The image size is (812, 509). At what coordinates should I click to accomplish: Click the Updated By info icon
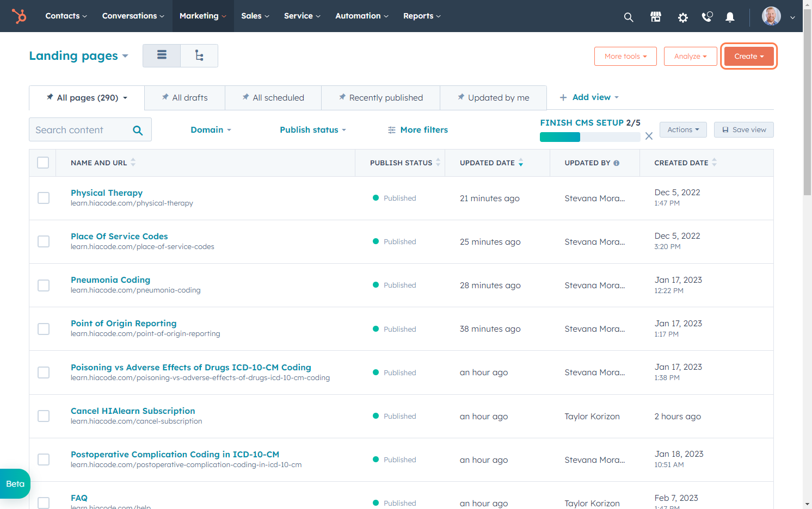616,163
